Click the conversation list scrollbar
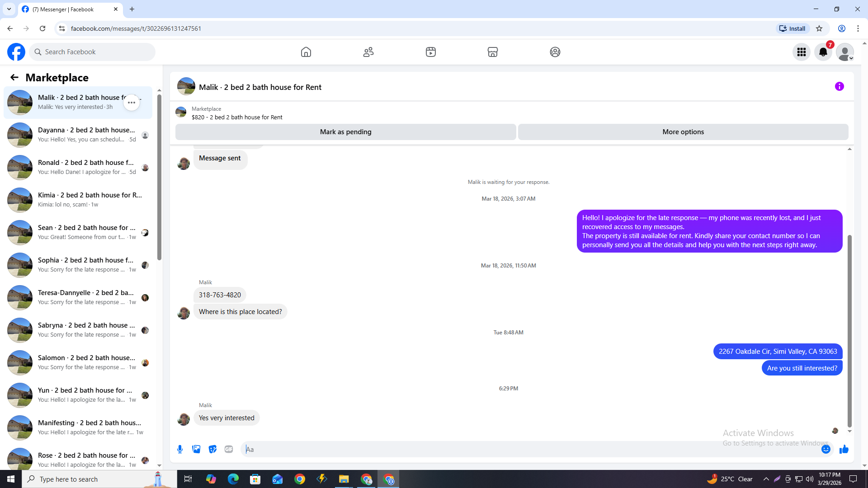 (x=159, y=176)
